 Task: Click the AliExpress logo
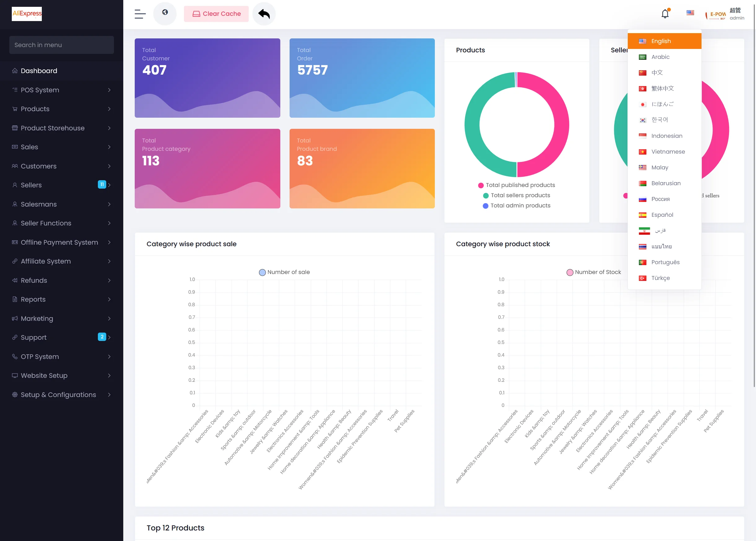point(27,14)
